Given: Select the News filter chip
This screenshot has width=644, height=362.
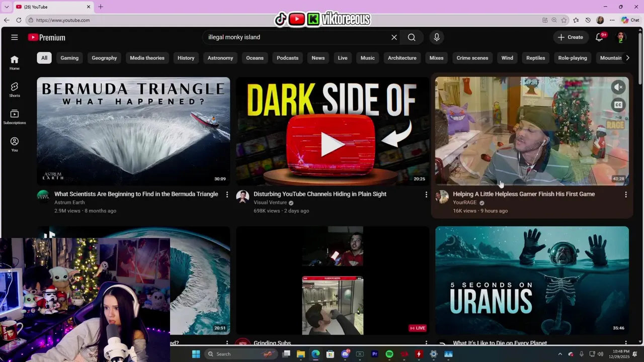Looking at the screenshot, I should (318, 58).
